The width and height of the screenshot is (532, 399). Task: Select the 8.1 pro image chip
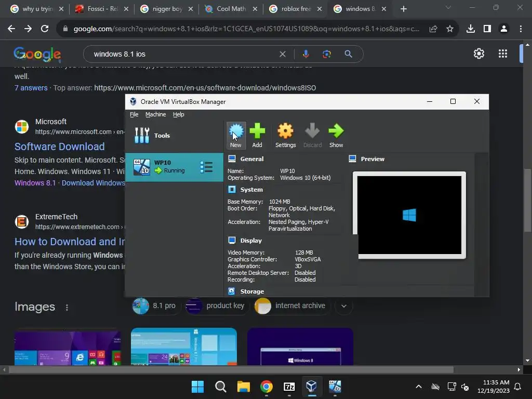tap(155, 305)
